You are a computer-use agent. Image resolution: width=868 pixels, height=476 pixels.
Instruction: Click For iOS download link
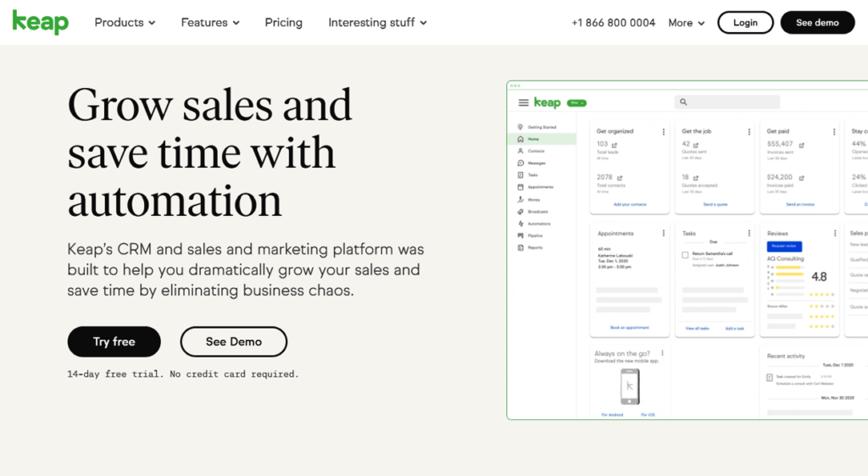[648, 415]
